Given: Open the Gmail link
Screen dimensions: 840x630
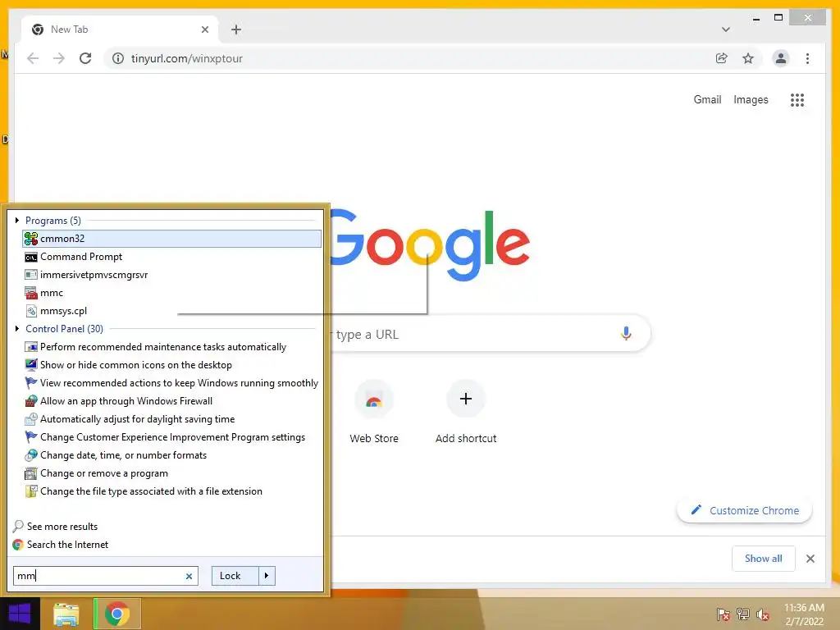Looking at the screenshot, I should [707, 99].
